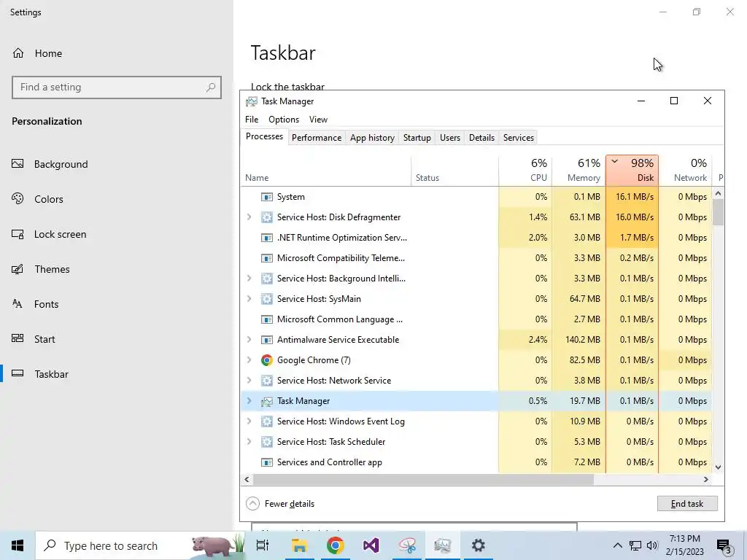
Task: Open the volume speaker tray icon
Action: pos(652,545)
